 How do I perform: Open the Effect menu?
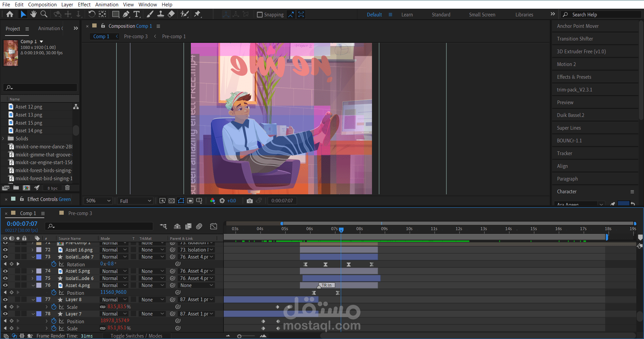(84, 4)
